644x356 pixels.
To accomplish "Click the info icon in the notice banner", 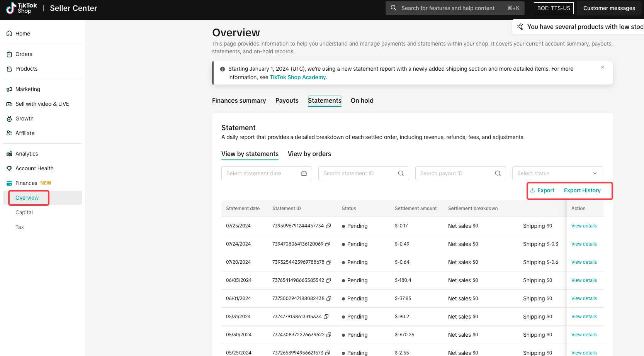I will [223, 69].
